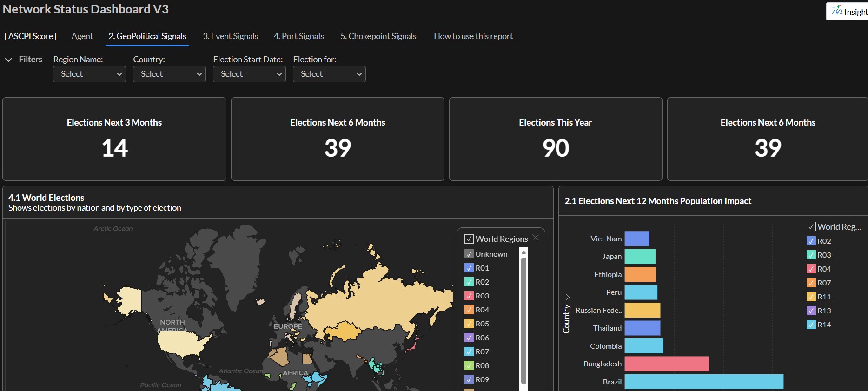Select the Bangladesh bar in chart

point(667,364)
